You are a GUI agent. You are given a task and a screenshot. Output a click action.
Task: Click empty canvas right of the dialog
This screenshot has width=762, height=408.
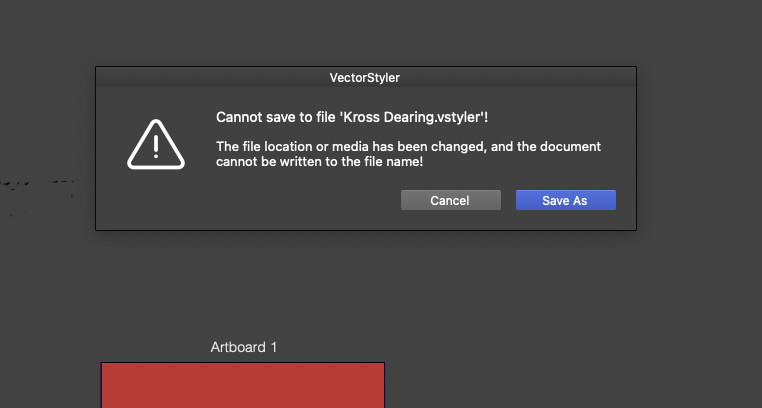(x=700, y=150)
